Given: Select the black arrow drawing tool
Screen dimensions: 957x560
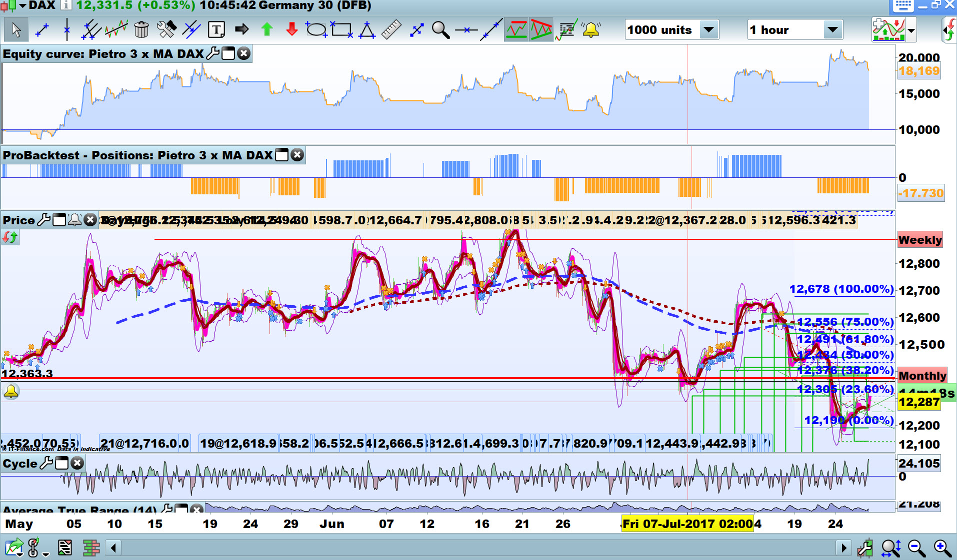Looking at the screenshot, I should [x=241, y=30].
